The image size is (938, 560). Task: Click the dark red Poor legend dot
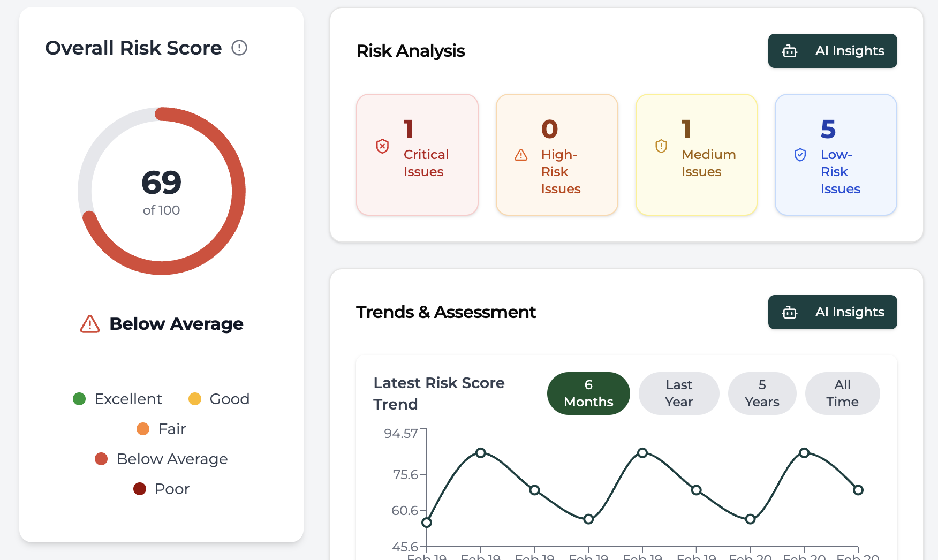pos(140,489)
